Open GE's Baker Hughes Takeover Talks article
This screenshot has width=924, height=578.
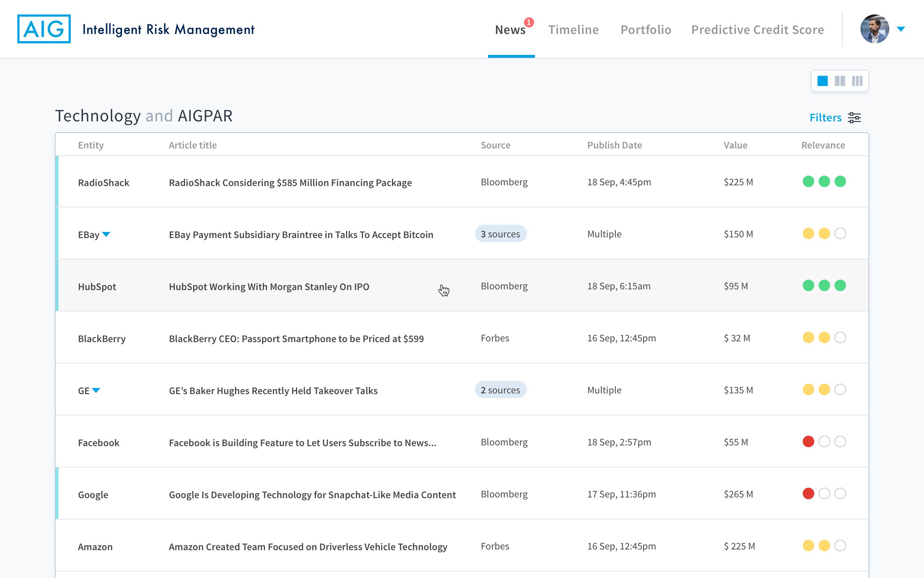pyautogui.click(x=273, y=391)
